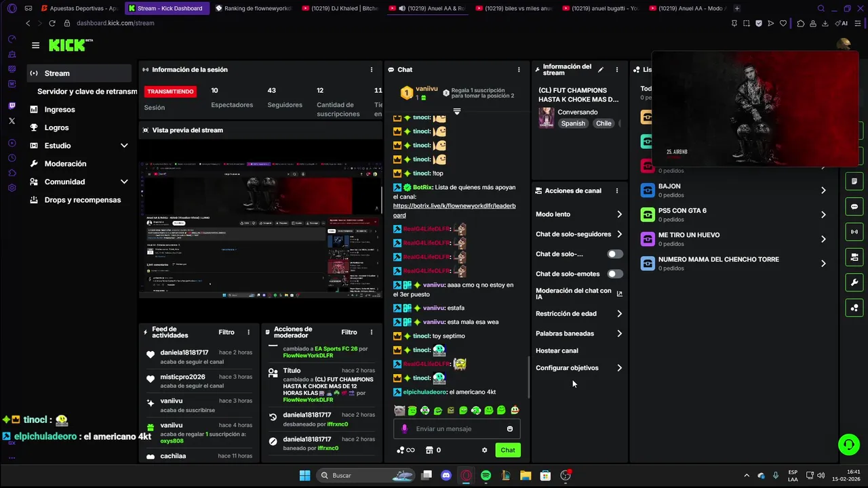Expand the ME TIRO UN HUEVO reward
The image size is (868, 488).
click(823, 239)
